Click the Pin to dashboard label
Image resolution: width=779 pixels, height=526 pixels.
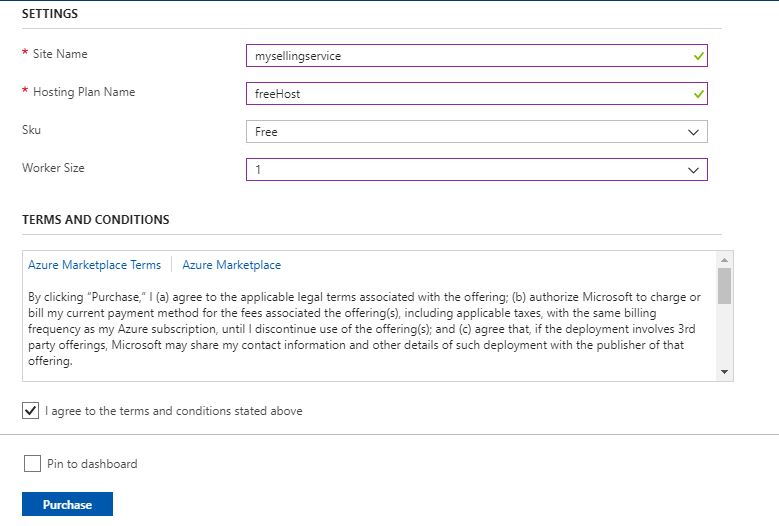(x=92, y=463)
